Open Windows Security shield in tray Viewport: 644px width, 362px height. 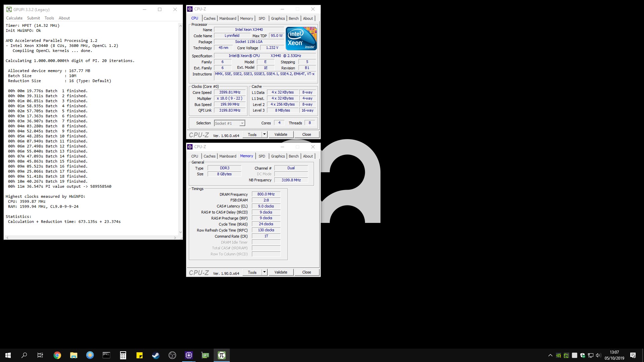(x=583, y=355)
